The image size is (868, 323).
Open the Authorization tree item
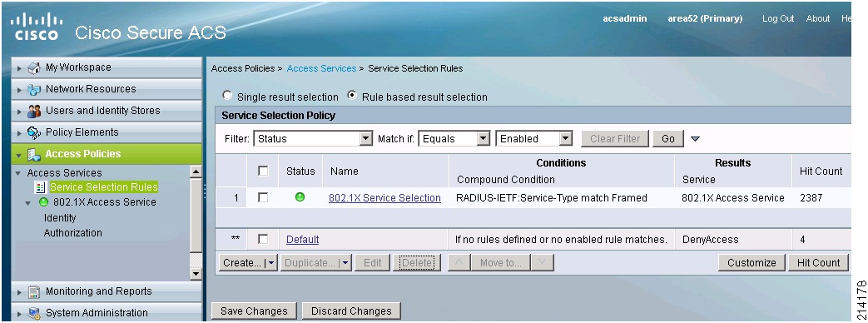tap(73, 233)
